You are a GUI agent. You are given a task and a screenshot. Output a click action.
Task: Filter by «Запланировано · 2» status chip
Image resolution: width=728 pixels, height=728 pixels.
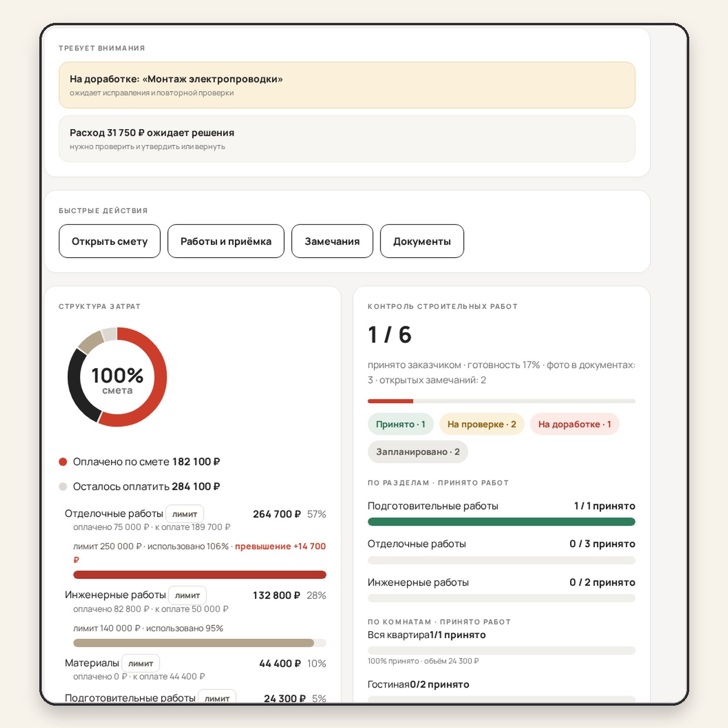(418, 452)
